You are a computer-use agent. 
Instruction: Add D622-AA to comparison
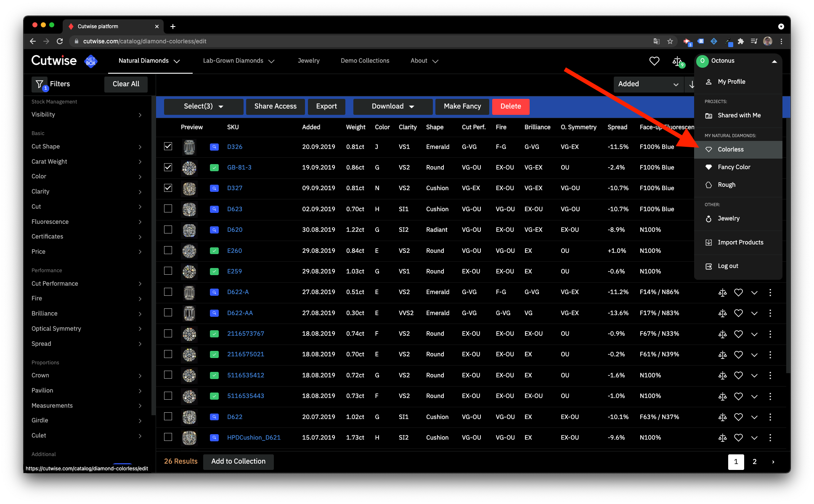722,313
